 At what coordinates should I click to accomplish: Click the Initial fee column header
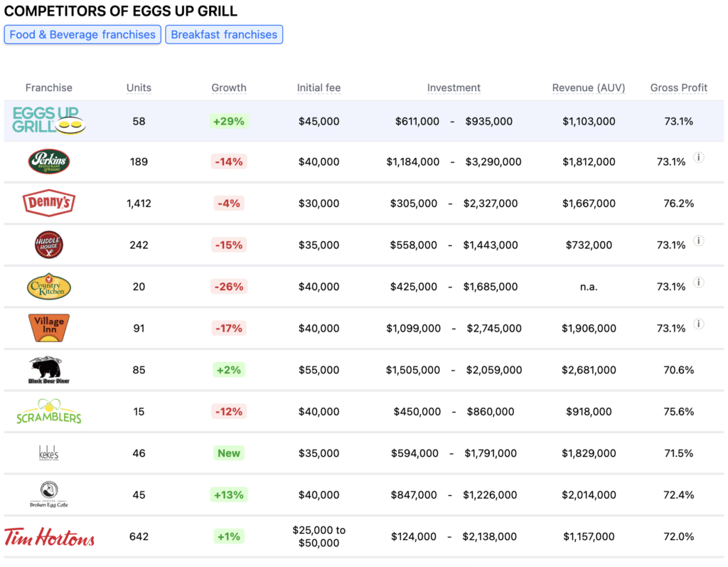(x=319, y=88)
